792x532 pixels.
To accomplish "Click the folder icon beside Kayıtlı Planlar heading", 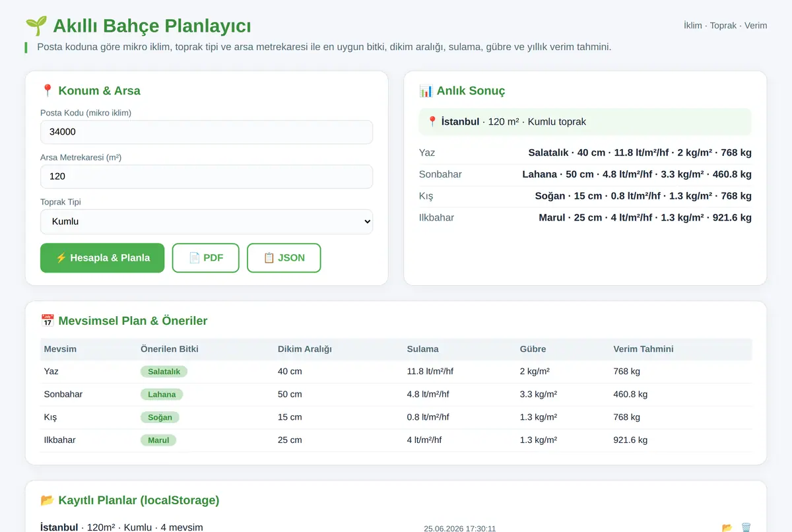I will (x=48, y=500).
